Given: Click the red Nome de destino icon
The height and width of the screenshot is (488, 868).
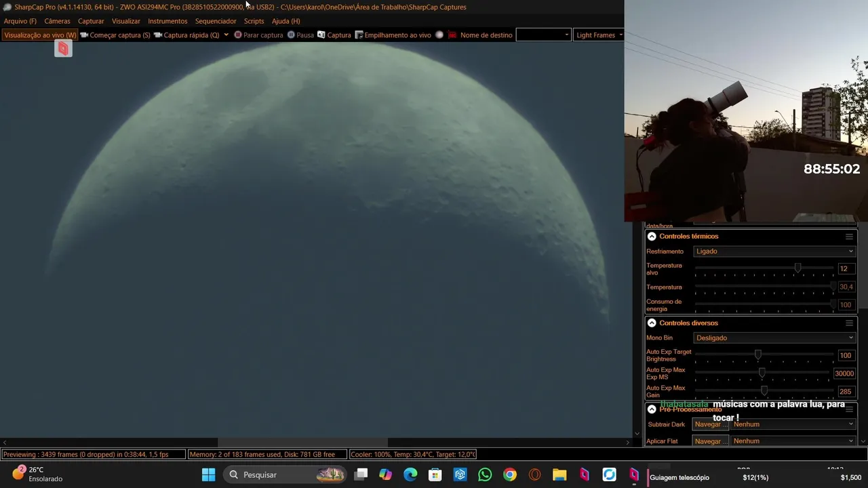Looking at the screenshot, I should point(452,35).
